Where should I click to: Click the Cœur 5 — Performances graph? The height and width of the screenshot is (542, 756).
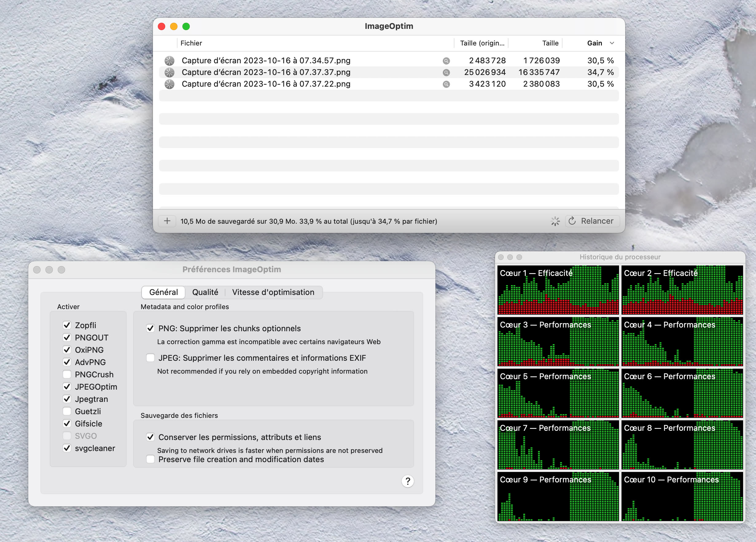click(558, 393)
